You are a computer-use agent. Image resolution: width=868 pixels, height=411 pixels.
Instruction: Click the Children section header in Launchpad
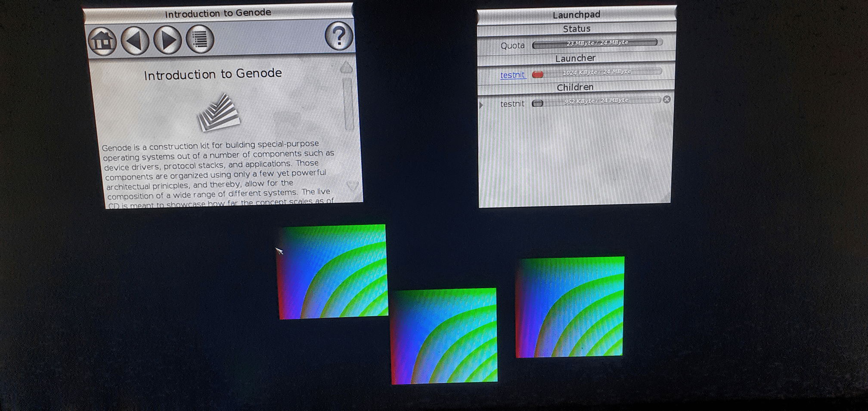[x=575, y=87]
